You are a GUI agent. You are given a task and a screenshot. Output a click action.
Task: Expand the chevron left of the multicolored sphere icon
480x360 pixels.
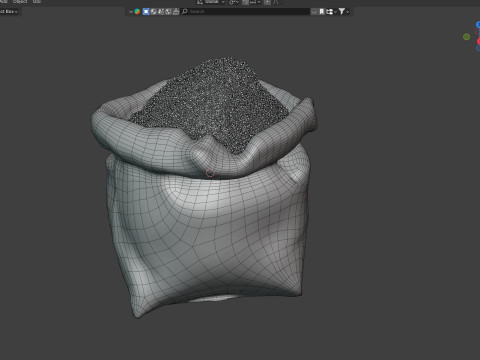pyautogui.click(x=131, y=12)
